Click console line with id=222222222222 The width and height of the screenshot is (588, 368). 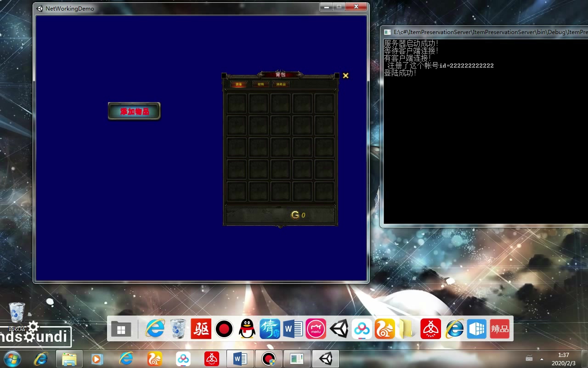441,65
